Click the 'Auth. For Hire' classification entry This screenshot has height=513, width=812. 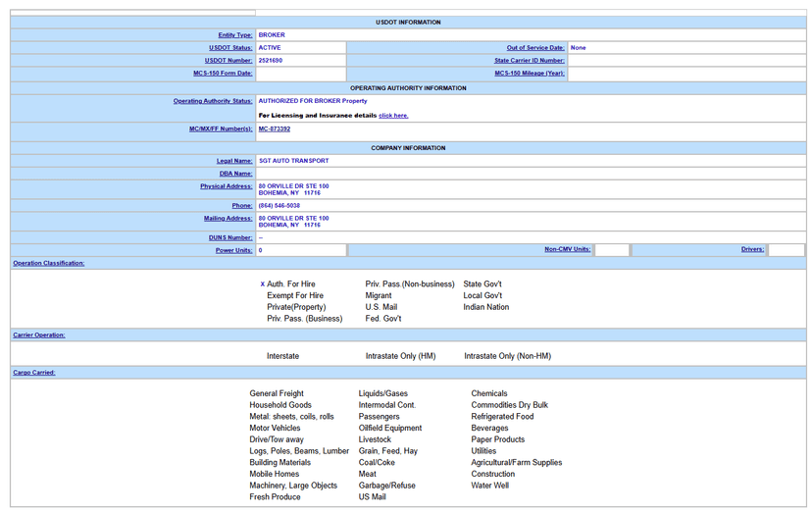coord(291,283)
